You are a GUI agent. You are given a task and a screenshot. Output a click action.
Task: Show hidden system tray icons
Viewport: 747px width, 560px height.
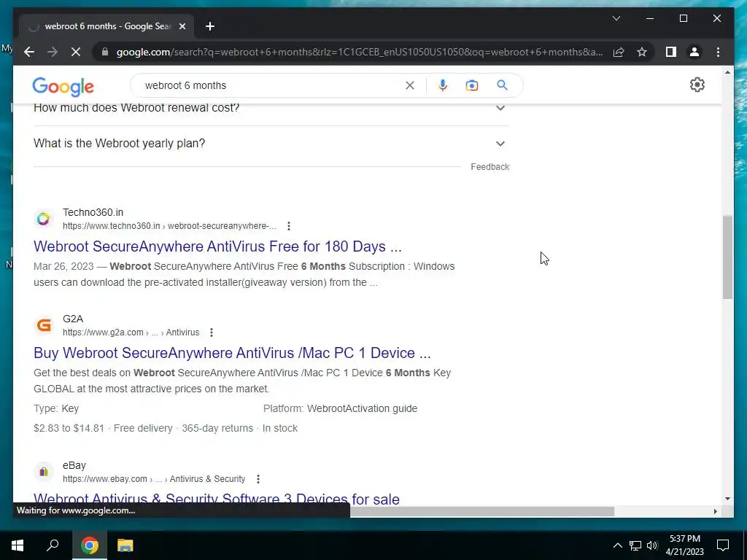[x=617, y=545]
